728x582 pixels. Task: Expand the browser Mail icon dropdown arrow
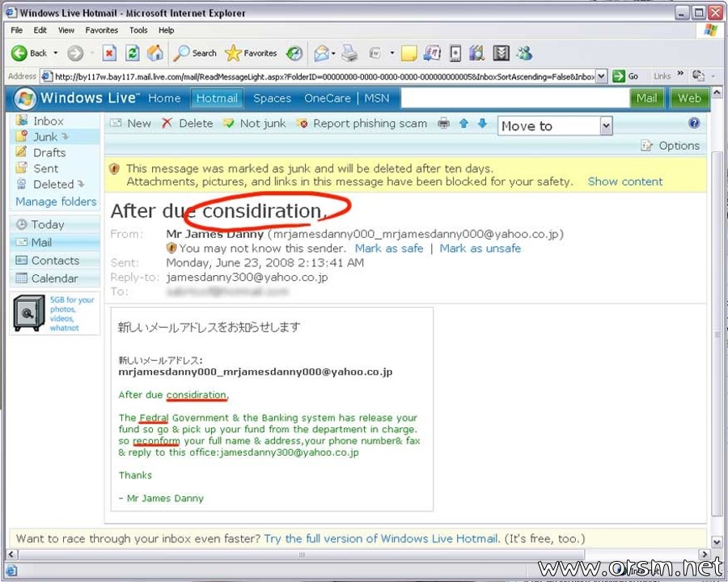point(334,53)
